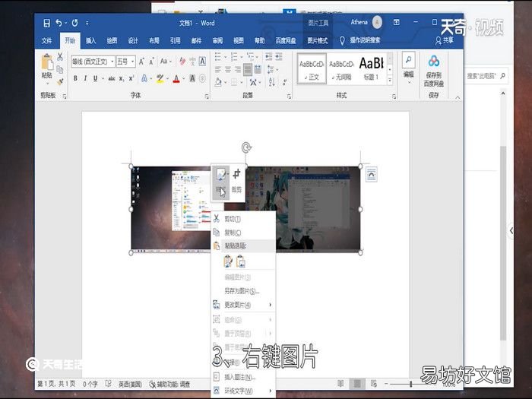Image resolution: width=532 pixels, height=399 pixels.
Task: Expand the styles gallery more arrow
Action: (390, 81)
